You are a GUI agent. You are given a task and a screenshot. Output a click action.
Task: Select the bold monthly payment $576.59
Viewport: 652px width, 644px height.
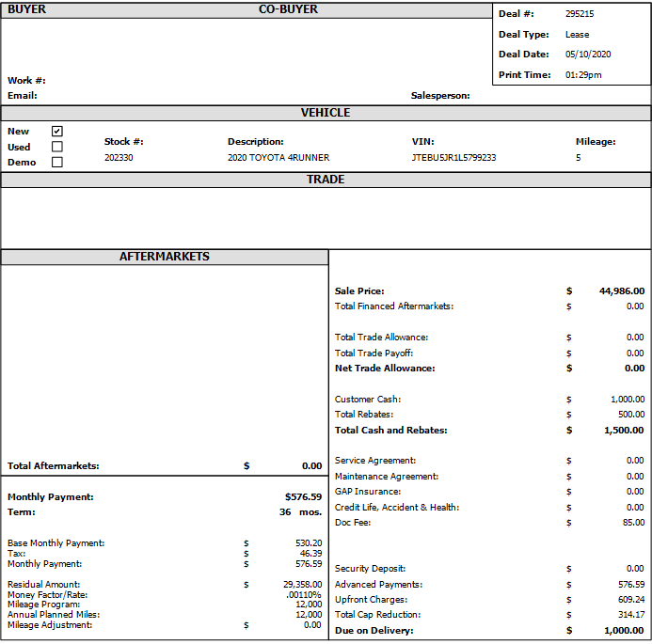[x=303, y=496]
